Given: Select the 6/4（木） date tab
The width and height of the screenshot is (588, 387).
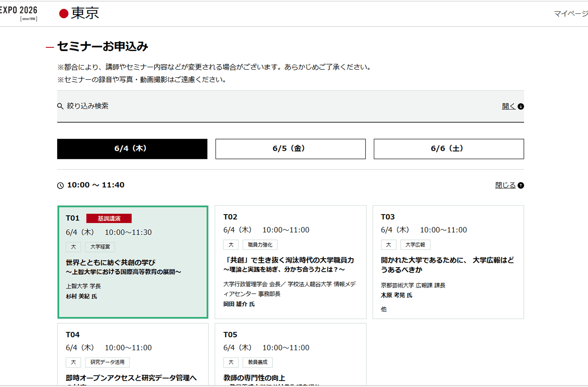Looking at the screenshot, I should pos(132,149).
